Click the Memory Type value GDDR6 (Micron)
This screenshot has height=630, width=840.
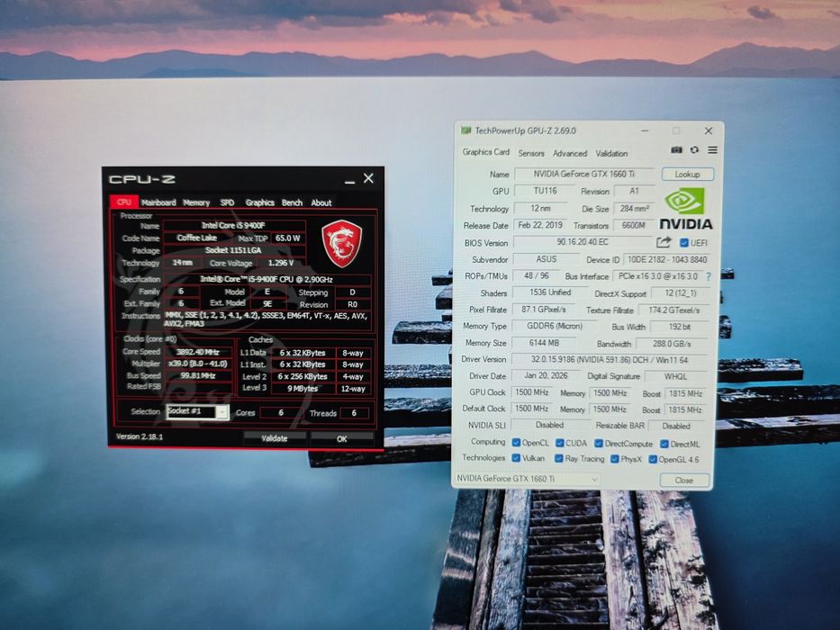(554, 326)
